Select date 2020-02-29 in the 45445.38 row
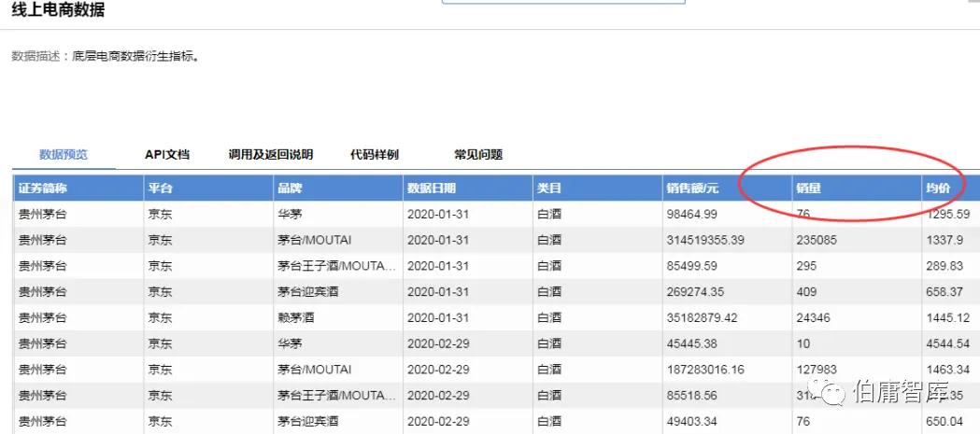The image size is (980, 434). pyautogui.click(x=438, y=343)
